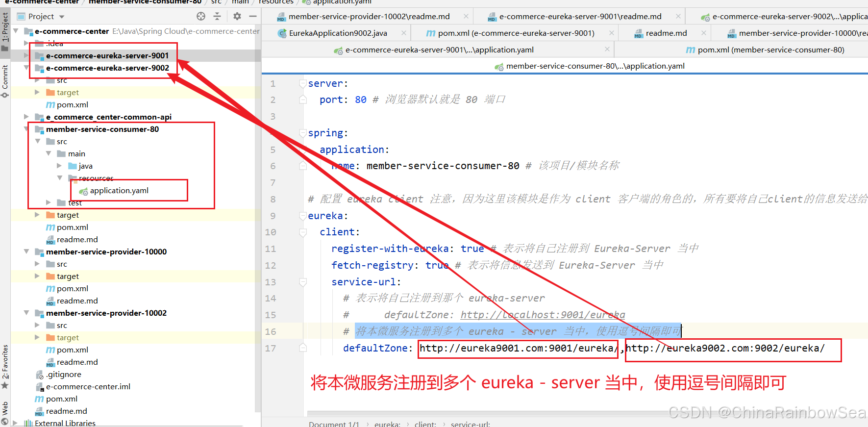Select application.yaml in project tree

click(x=119, y=190)
